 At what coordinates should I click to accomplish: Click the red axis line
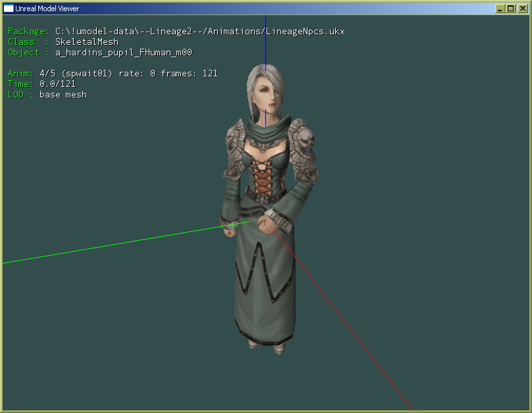tap(343, 319)
